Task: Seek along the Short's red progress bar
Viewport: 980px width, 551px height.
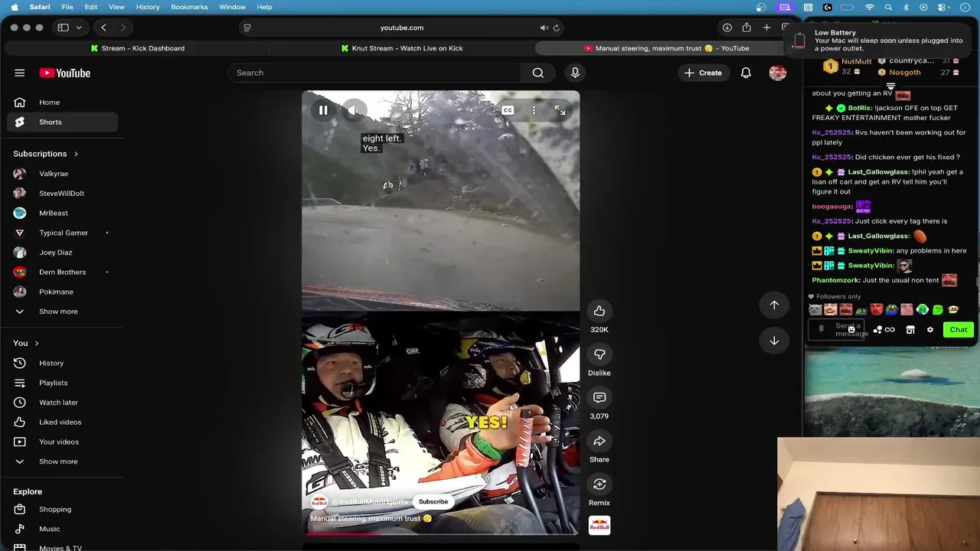Action: [440, 534]
